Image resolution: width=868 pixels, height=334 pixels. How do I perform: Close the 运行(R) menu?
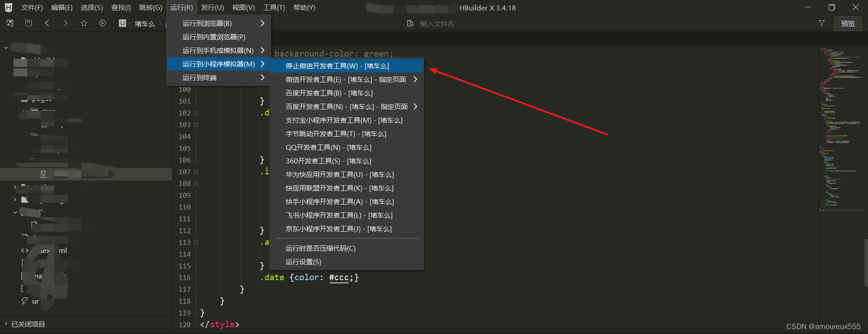pyautogui.click(x=181, y=8)
